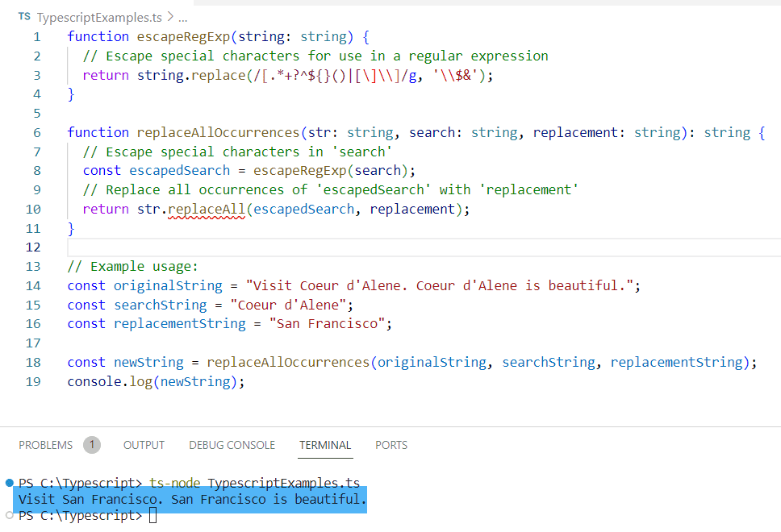Click the hollow circle marker beside last prompt

click(9, 515)
